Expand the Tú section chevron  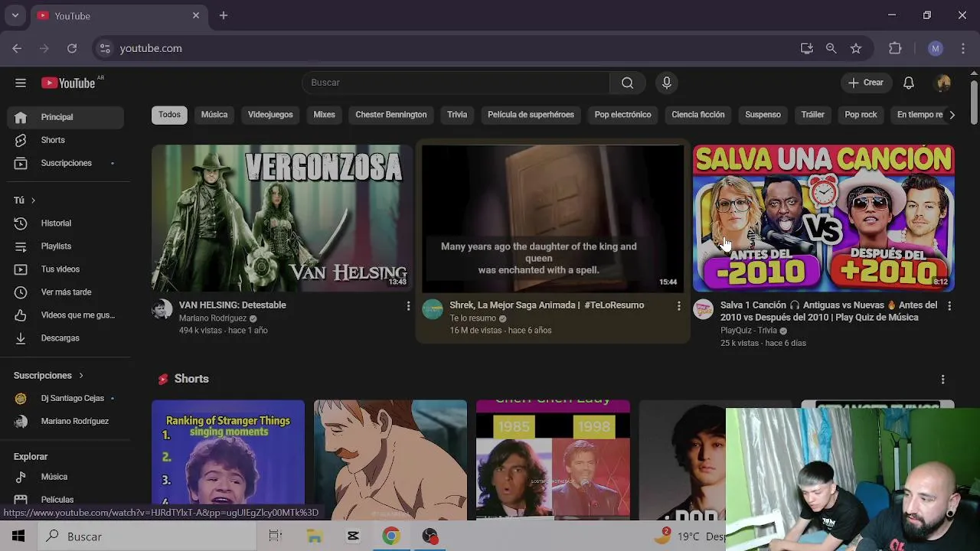[x=33, y=201]
